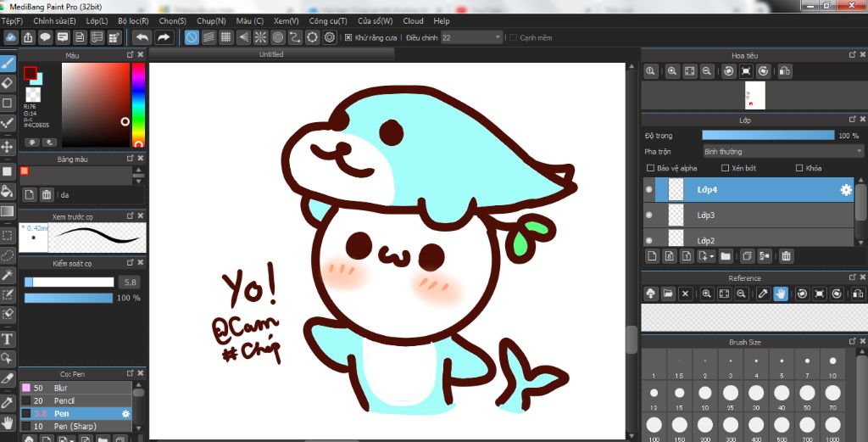This screenshot has height=442, width=868.
Task: Enable the vanishing point snap guide
Action: click(x=243, y=37)
